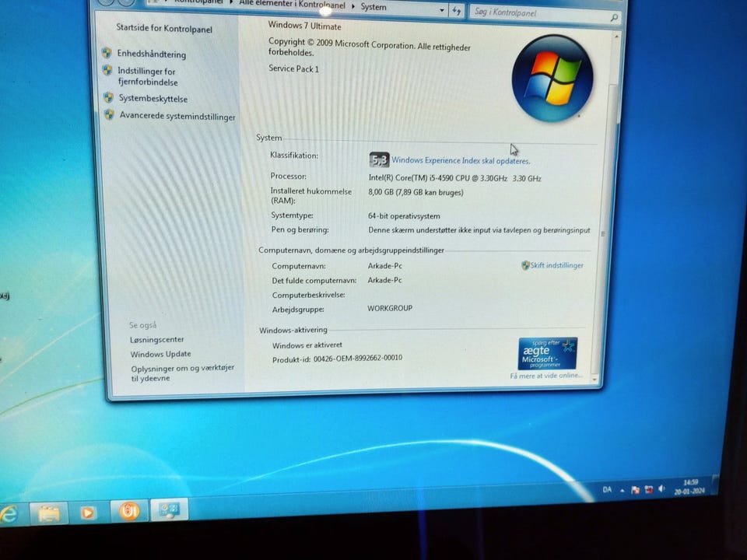
Task: Click the ægte Microsoft programmer badge
Action: point(547,353)
